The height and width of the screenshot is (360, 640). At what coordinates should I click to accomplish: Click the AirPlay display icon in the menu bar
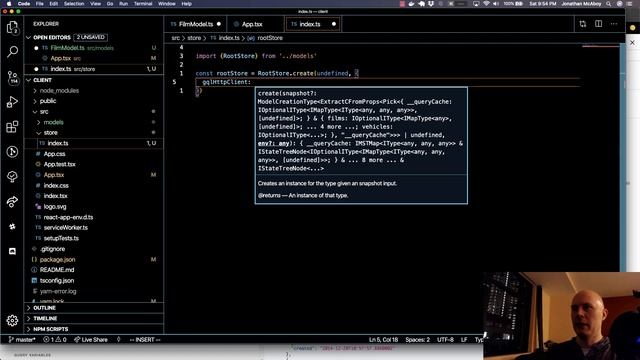pyautogui.click(x=476, y=4)
